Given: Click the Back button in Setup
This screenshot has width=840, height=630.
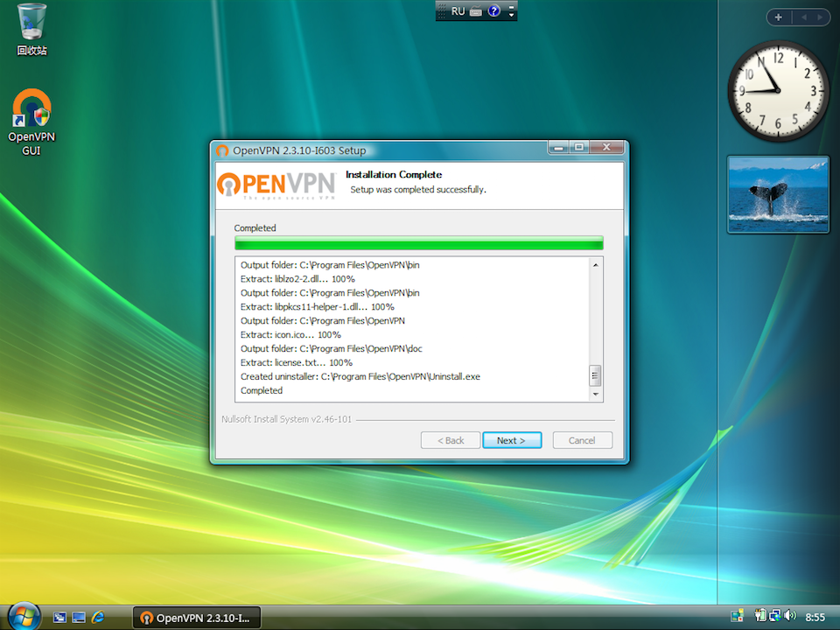Looking at the screenshot, I should pyautogui.click(x=451, y=440).
